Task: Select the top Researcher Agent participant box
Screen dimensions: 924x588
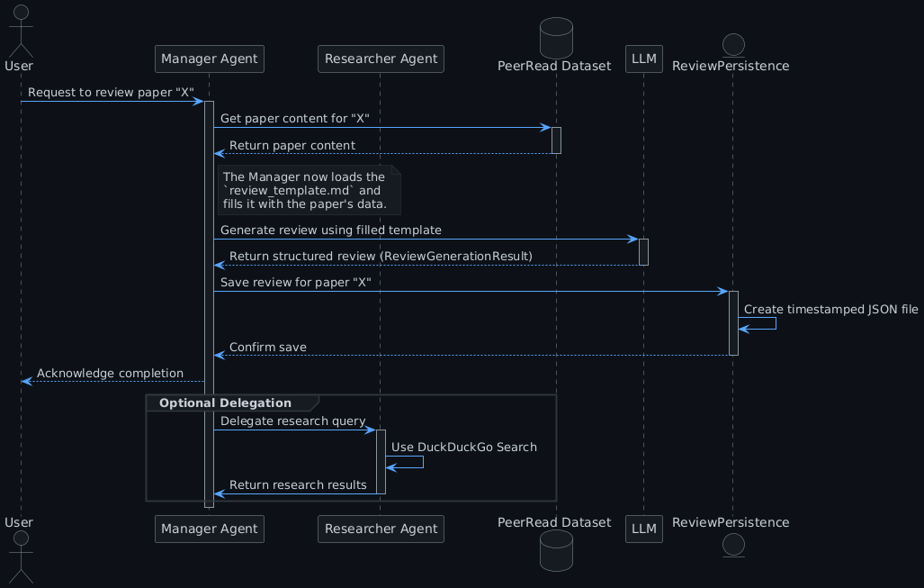Action: pos(381,59)
